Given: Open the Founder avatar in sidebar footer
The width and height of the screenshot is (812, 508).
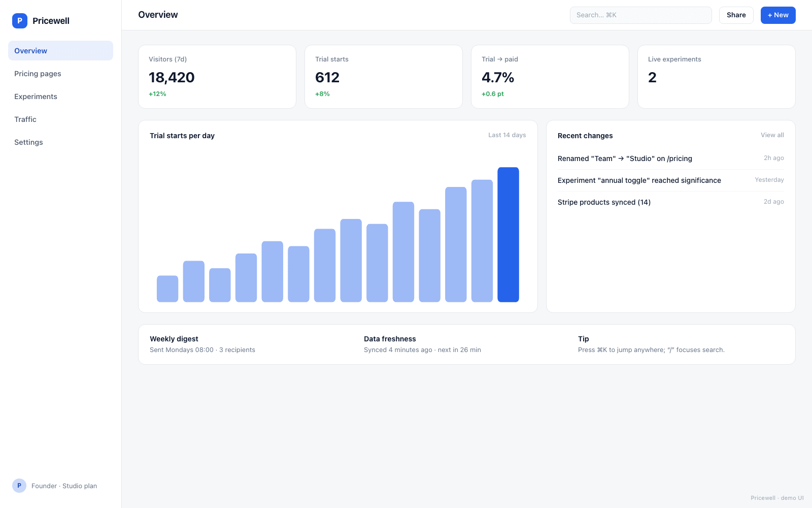Looking at the screenshot, I should pos(19,486).
